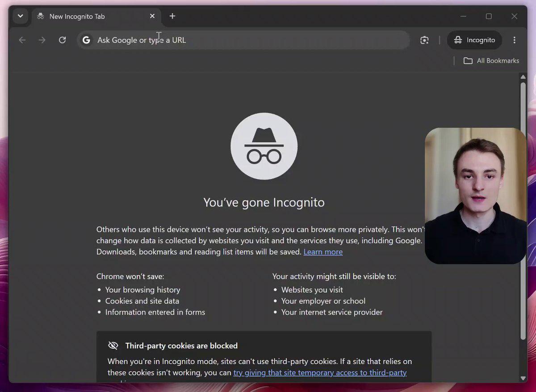Open the tab search dropdown chevron
Image resolution: width=536 pixels, height=392 pixels.
click(20, 16)
